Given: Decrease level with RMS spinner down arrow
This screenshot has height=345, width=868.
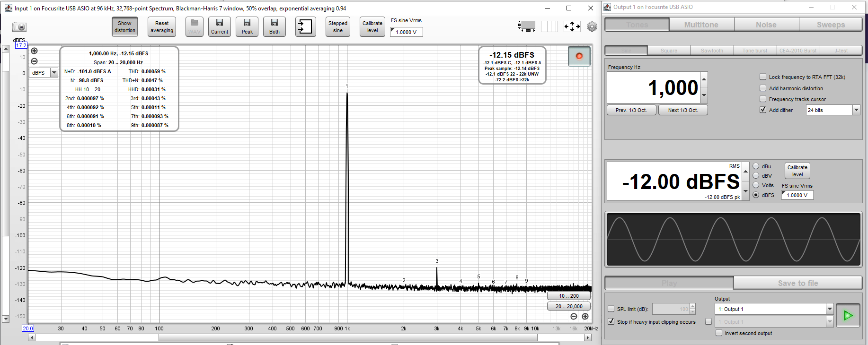Looking at the screenshot, I should 746,191.
